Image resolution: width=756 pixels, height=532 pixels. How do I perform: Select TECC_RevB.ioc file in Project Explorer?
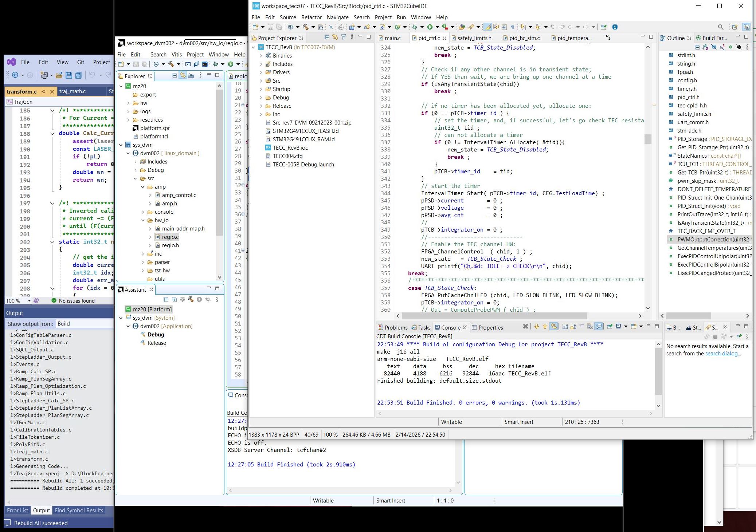pos(290,147)
